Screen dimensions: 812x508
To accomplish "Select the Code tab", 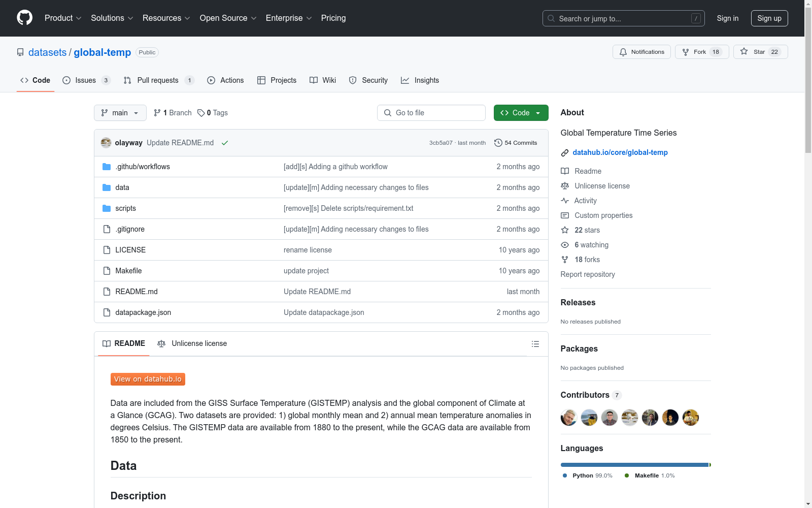I will [x=36, y=80].
